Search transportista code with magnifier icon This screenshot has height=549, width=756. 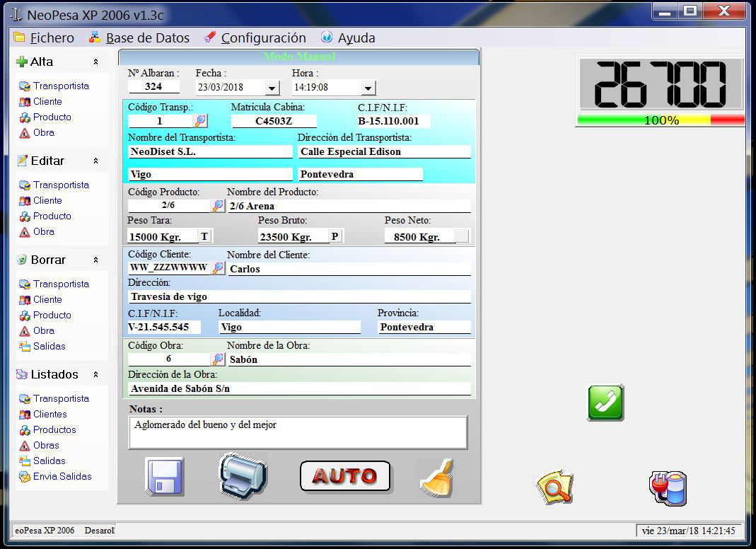tap(201, 121)
